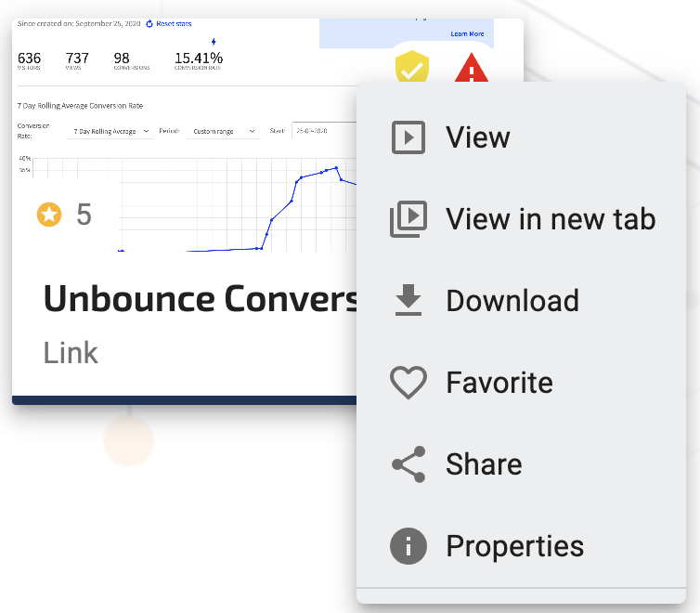Open Properties from the context menu
The height and width of the screenshot is (613, 700).
tap(521, 545)
